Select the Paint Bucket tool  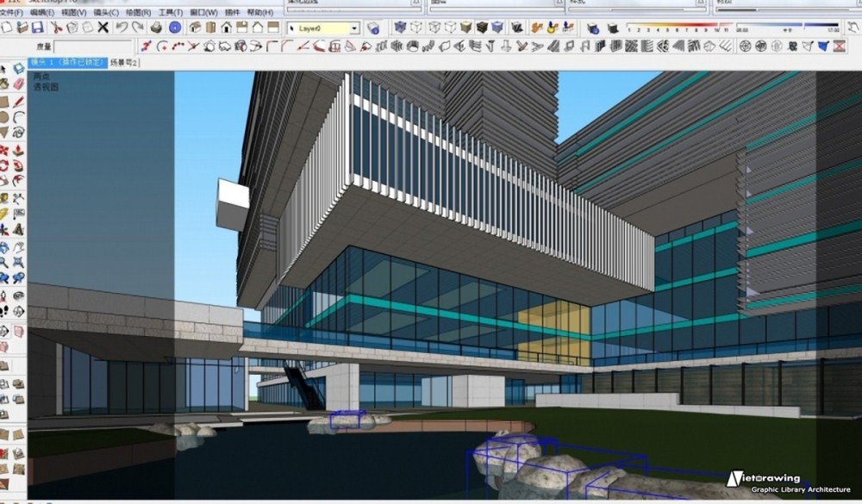(x=4, y=84)
